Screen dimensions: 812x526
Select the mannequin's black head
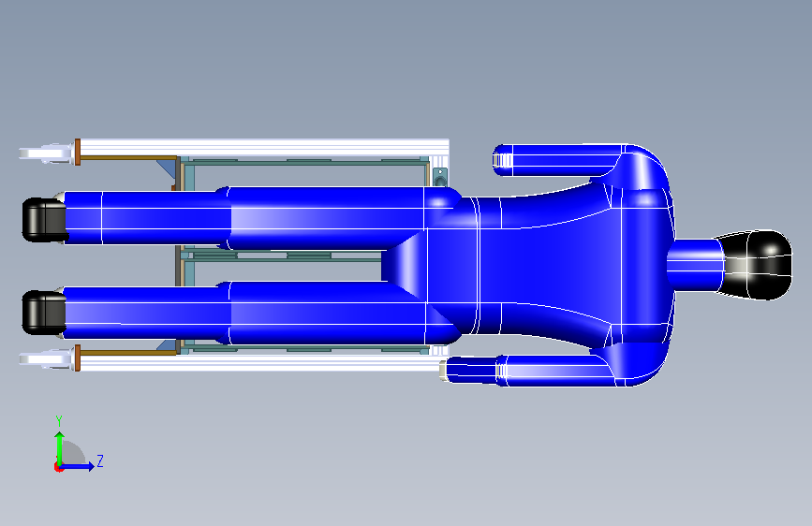pos(754,265)
